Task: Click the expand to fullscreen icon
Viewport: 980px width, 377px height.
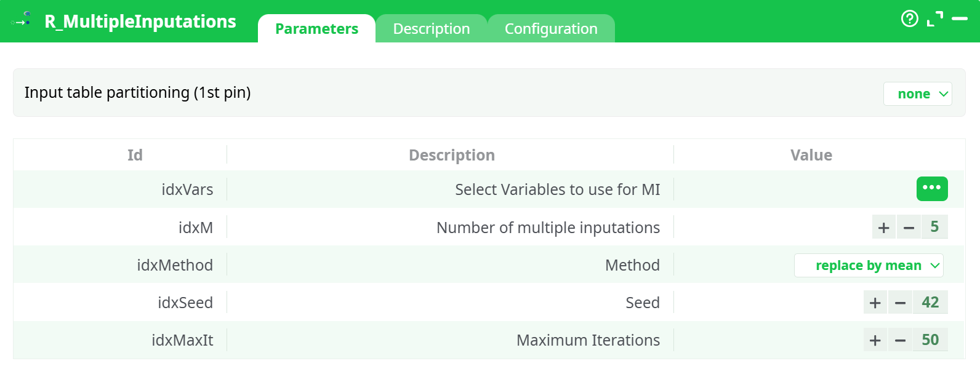Action: click(x=934, y=19)
